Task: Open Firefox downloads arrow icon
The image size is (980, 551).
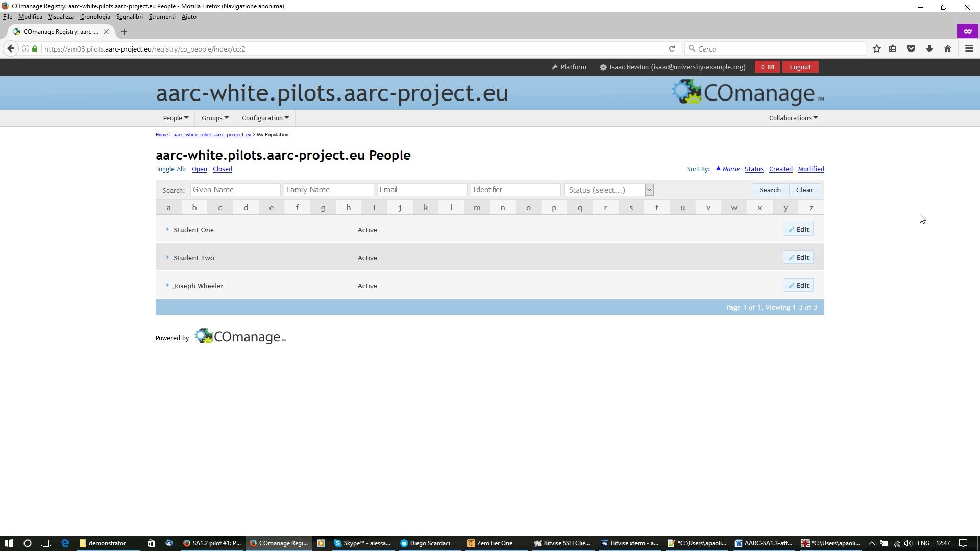Action: click(x=929, y=49)
